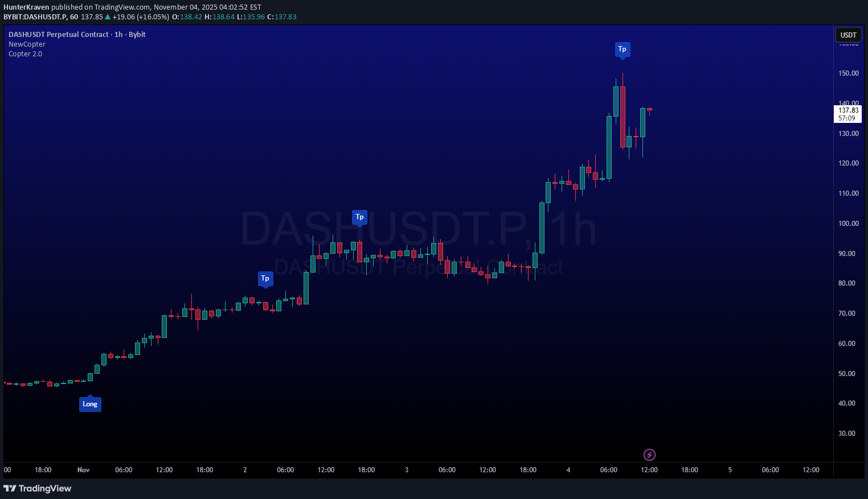Click the "NewCopter" indicator name
Image resolution: width=868 pixels, height=499 pixels.
click(27, 44)
